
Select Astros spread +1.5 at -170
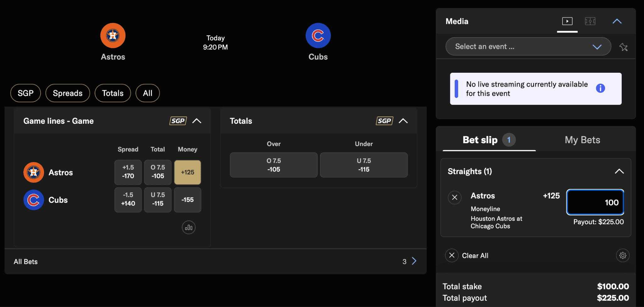click(x=128, y=172)
